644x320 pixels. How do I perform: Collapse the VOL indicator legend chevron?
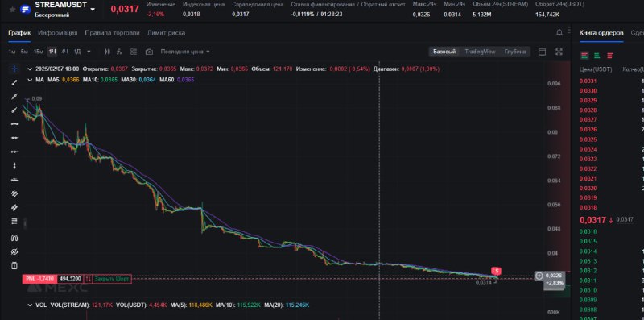click(30, 305)
